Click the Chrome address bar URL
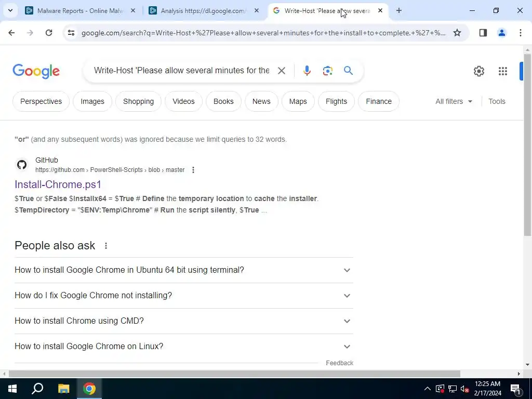Screen dimensions: 532x399 263,33
